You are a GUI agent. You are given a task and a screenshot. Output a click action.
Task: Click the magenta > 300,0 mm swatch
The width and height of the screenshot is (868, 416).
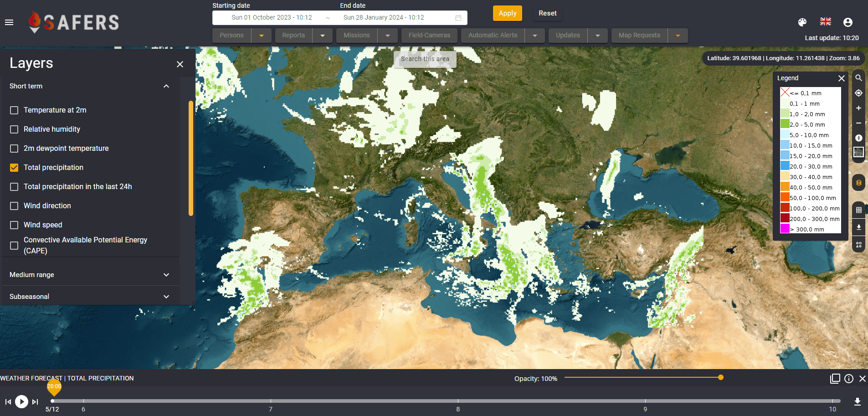coord(785,228)
